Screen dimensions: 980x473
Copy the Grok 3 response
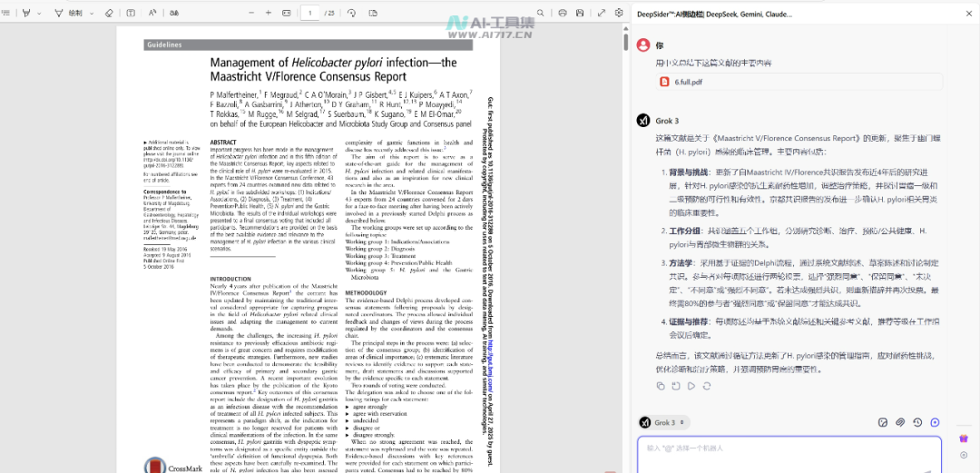(x=661, y=386)
